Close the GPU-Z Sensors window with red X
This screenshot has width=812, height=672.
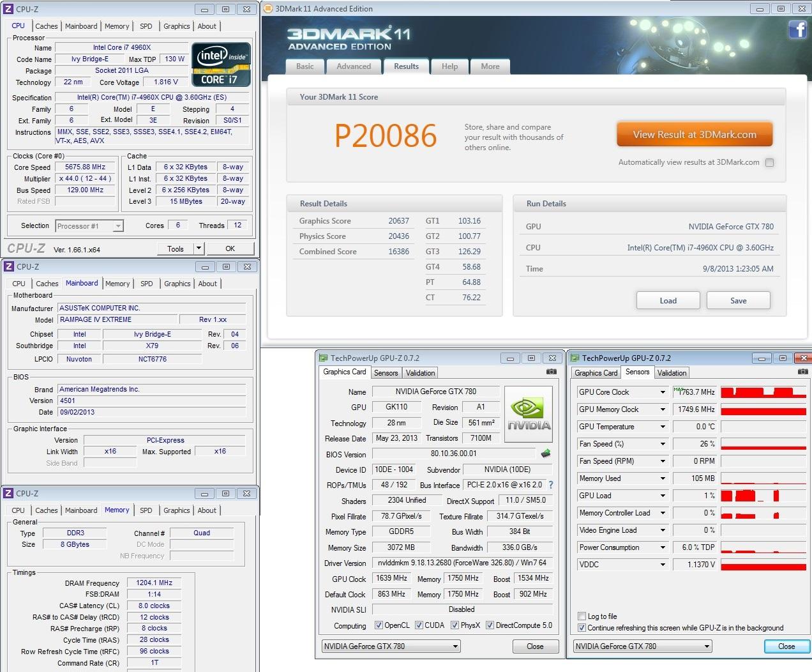(x=804, y=358)
